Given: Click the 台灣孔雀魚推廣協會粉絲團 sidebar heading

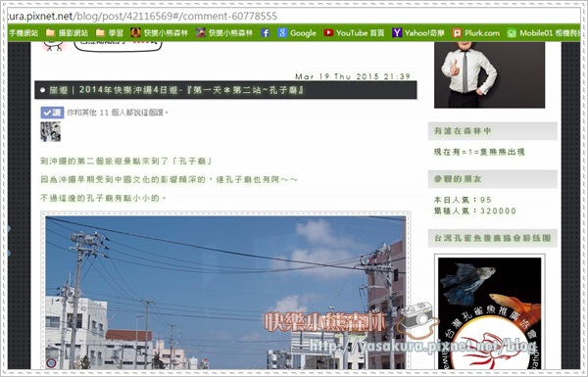Looking at the screenshot, I should (x=492, y=238).
